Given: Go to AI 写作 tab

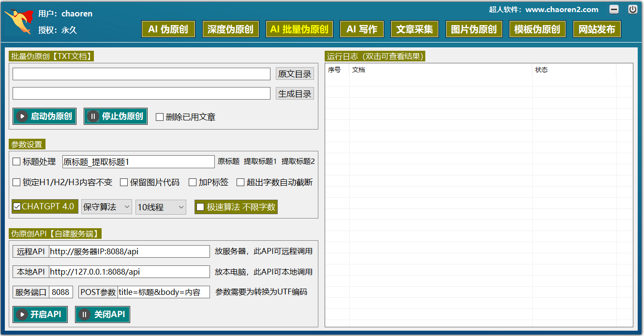Looking at the screenshot, I should point(362,29).
